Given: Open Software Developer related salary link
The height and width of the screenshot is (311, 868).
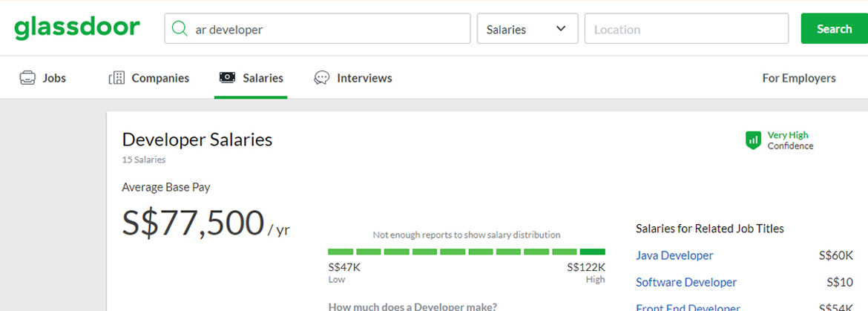Looking at the screenshot, I should click(x=686, y=282).
